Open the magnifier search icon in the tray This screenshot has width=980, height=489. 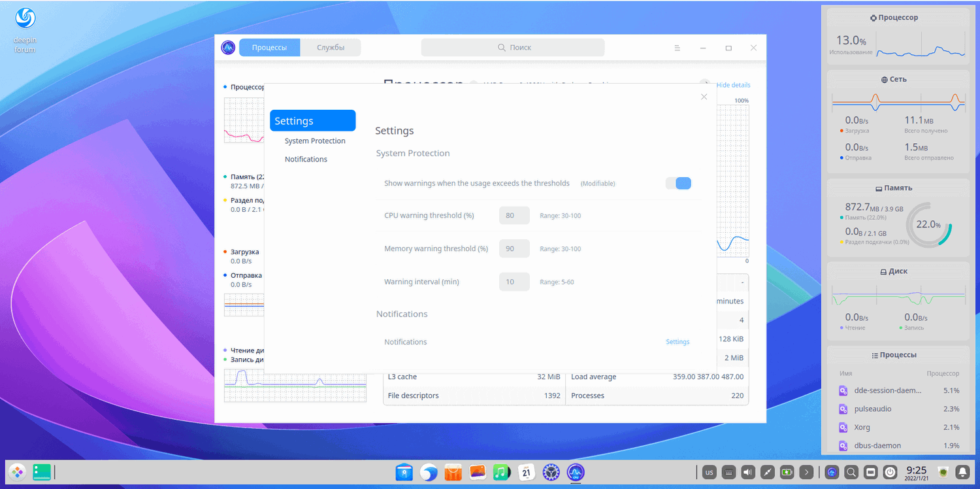tap(851, 471)
